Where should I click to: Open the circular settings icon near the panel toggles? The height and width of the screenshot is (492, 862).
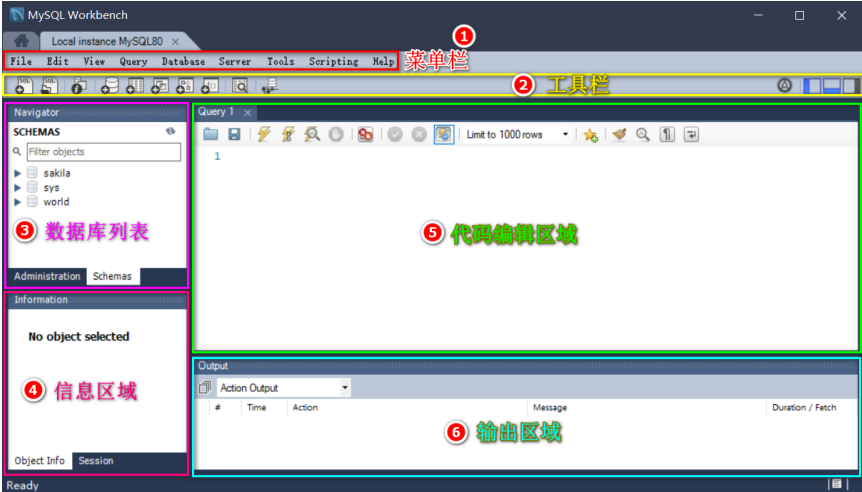784,85
